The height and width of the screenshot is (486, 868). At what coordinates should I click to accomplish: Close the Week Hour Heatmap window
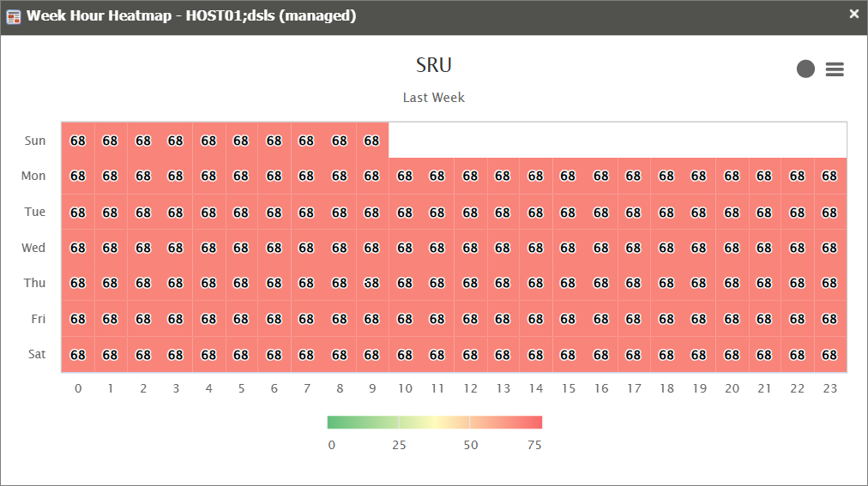coord(853,15)
